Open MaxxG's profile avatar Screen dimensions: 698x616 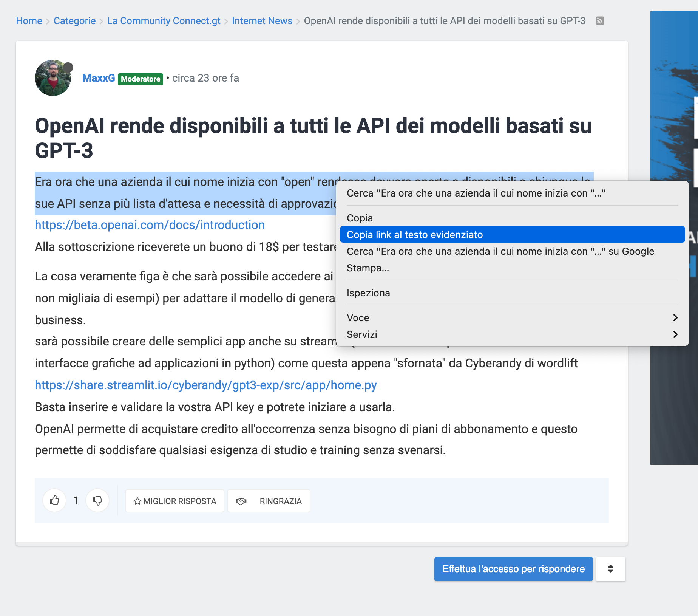(53, 78)
